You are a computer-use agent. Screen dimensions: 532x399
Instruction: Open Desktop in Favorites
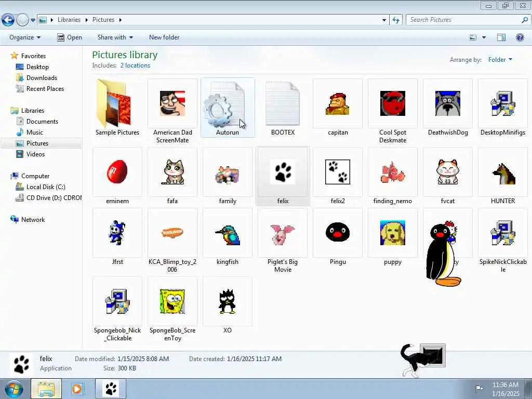[37, 67]
